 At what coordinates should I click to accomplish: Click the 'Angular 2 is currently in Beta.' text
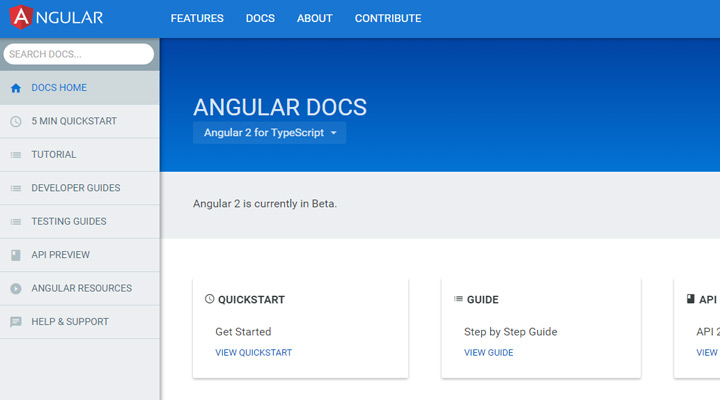point(265,203)
